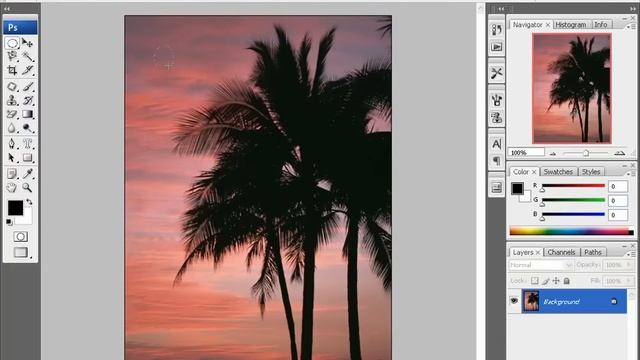Collapse the toolbox with double-arrow
This screenshot has height=360, width=640.
tap(7, 8)
